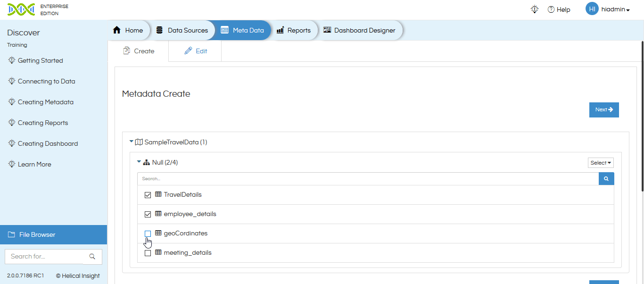Click the Creating Dashboard training link
Image resolution: width=644 pixels, height=284 pixels.
point(48,143)
